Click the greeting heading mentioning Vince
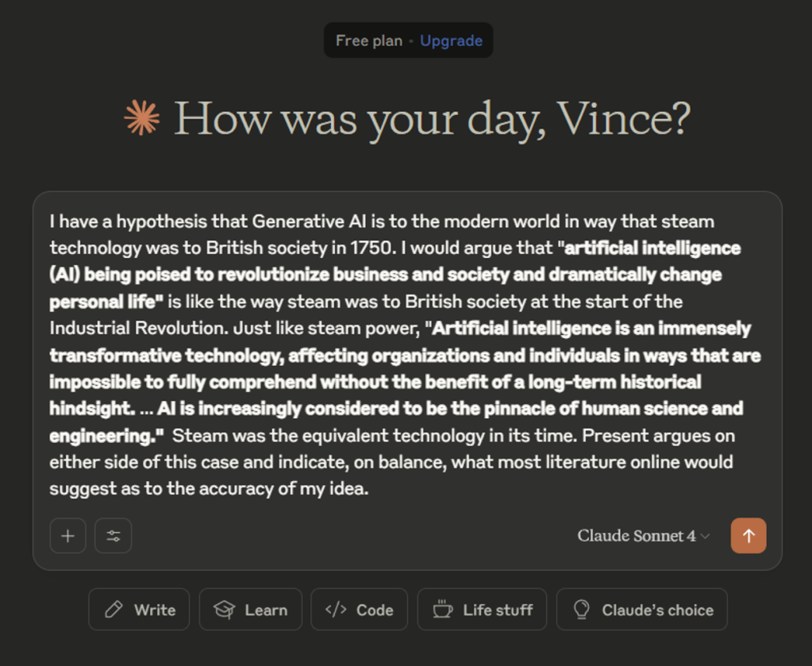The width and height of the screenshot is (812, 666). [432, 118]
